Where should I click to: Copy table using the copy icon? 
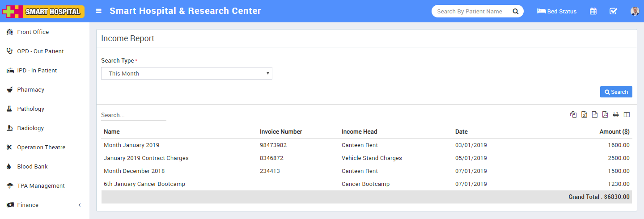tap(573, 115)
